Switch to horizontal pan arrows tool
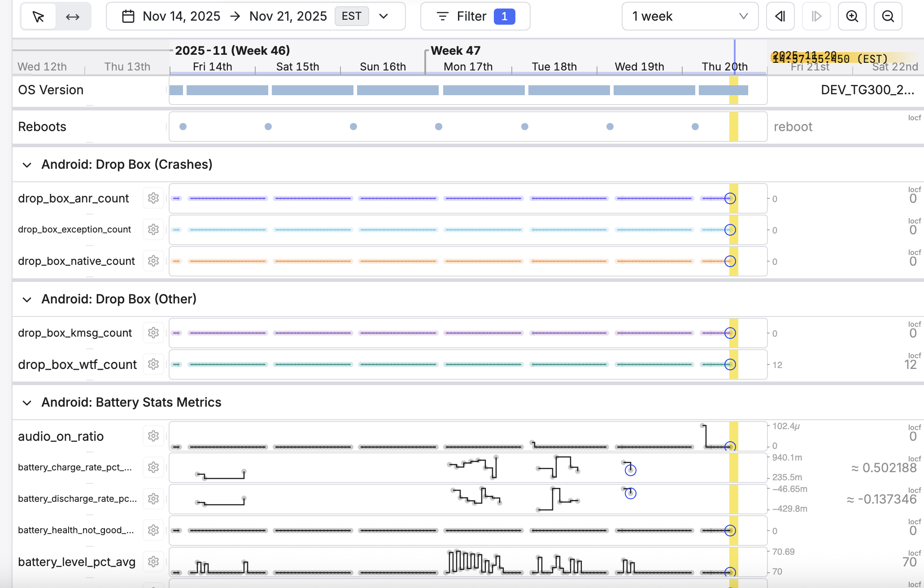924x588 pixels. (x=73, y=17)
